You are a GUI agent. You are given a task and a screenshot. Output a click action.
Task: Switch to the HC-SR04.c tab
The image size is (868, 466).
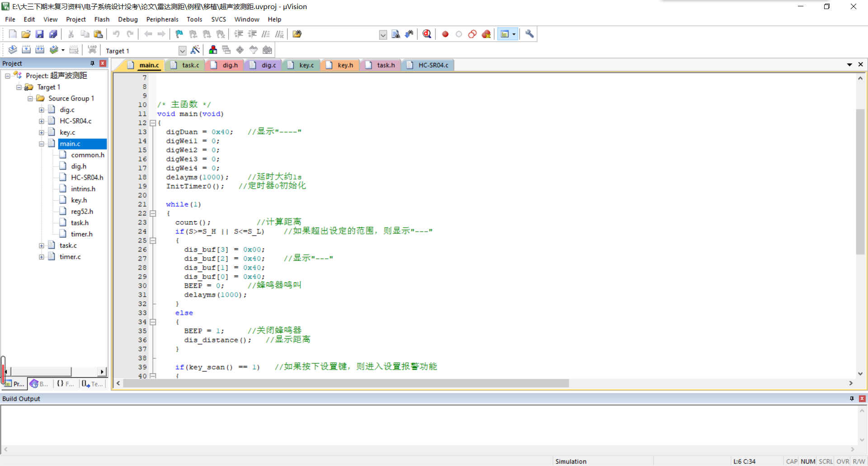pyautogui.click(x=433, y=65)
